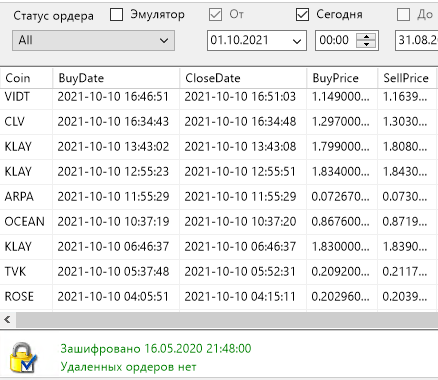Sort by the Coin column header
438x380 pixels.
(x=26, y=78)
